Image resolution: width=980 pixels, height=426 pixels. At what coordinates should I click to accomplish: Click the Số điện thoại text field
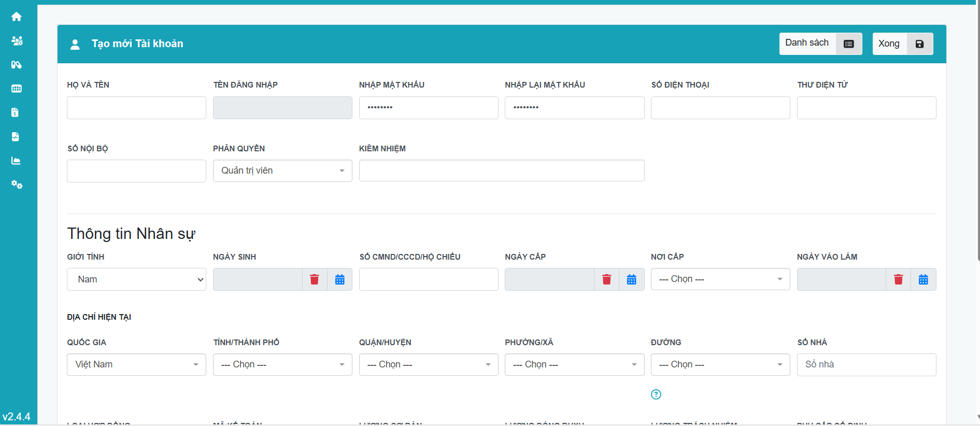click(720, 108)
